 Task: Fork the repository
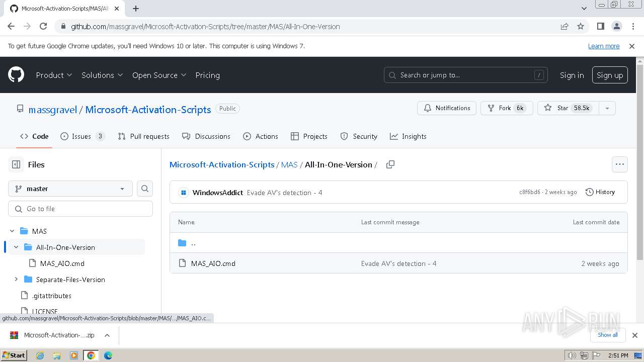506,108
